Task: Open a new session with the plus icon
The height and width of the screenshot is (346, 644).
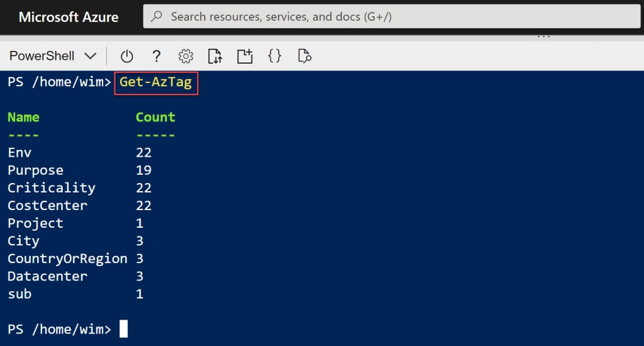Action: (x=244, y=57)
